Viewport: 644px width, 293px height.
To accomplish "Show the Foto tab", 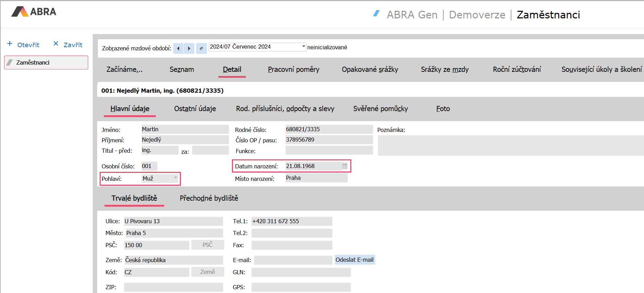I will 443,109.
